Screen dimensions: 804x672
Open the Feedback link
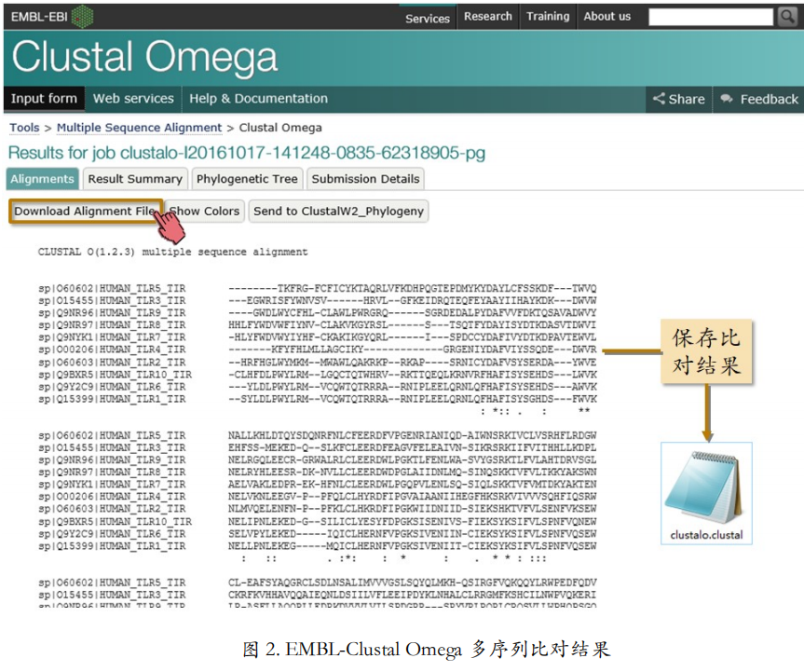759,99
